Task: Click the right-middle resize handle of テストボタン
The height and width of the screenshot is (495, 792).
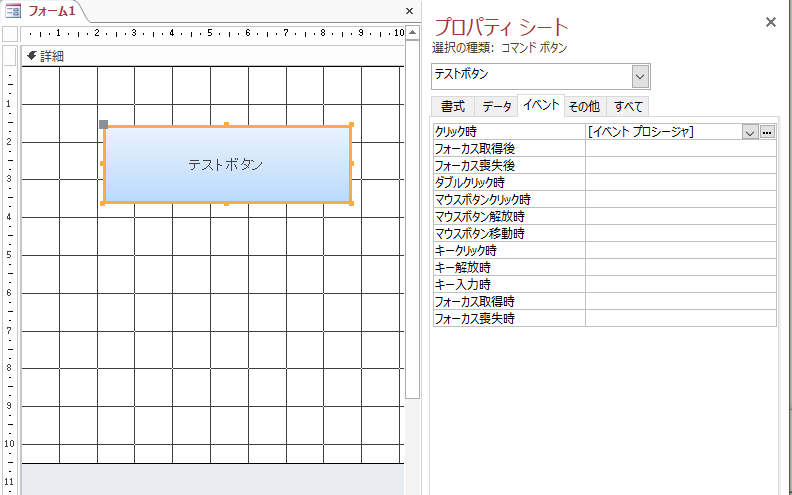Action: pyautogui.click(x=352, y=164)
